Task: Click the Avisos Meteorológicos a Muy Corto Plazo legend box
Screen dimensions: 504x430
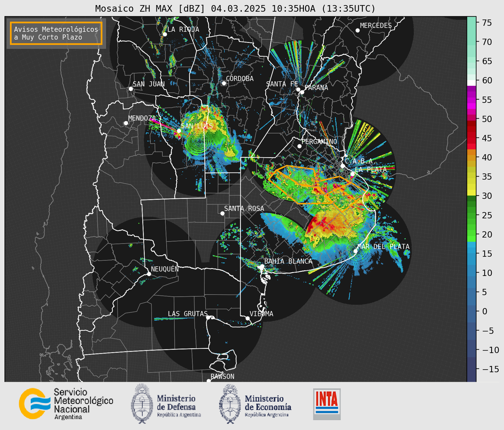Action: coord(56,33)
